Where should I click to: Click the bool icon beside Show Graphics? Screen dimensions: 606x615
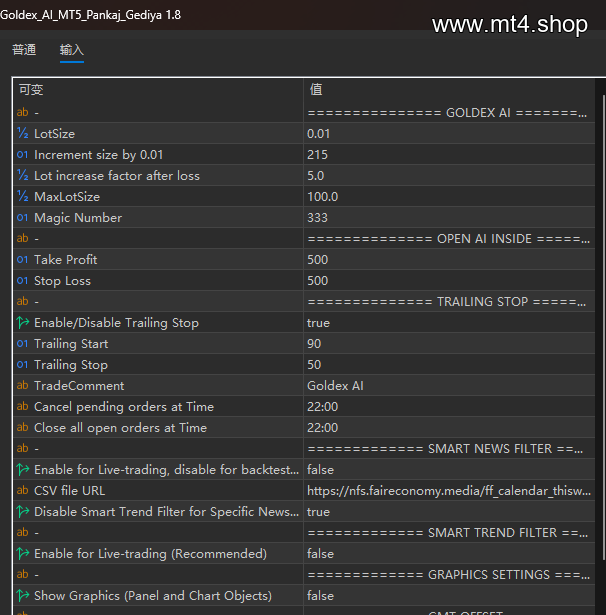click(x=23, y=595)
